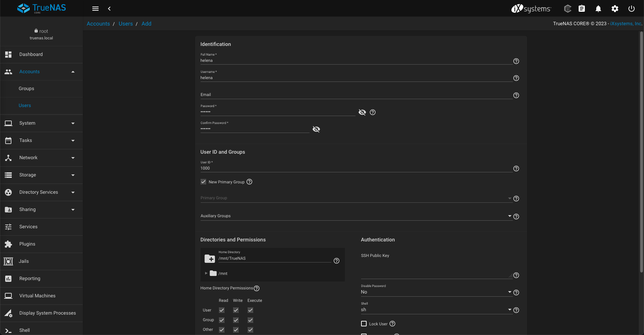The width and height of the screenshot is (644, 335).
Task: Click help icon beside Shell field
Action: 516,310
